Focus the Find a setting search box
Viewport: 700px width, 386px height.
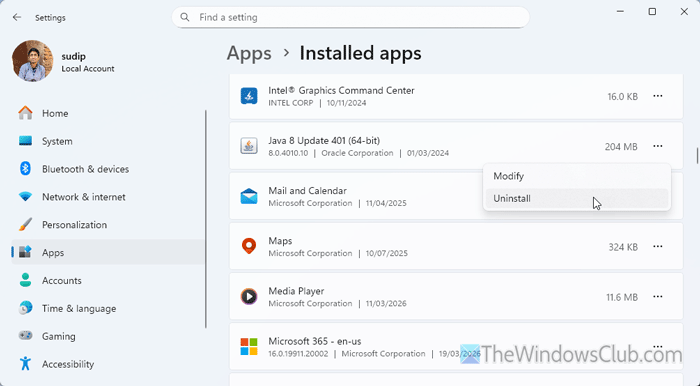(350, 17)
